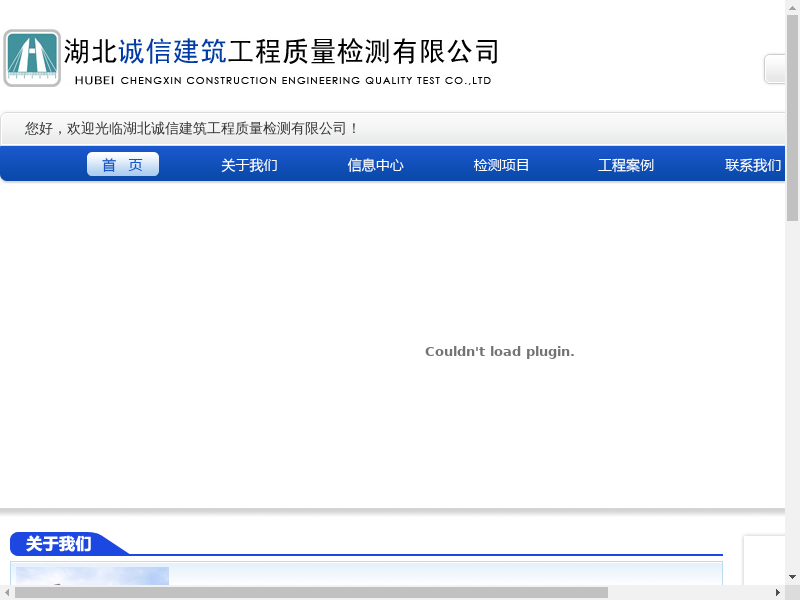The height and width of the screenshot is (600, 800).
Task: Open the 首页 home tab
Action: (x=123, y=164)
